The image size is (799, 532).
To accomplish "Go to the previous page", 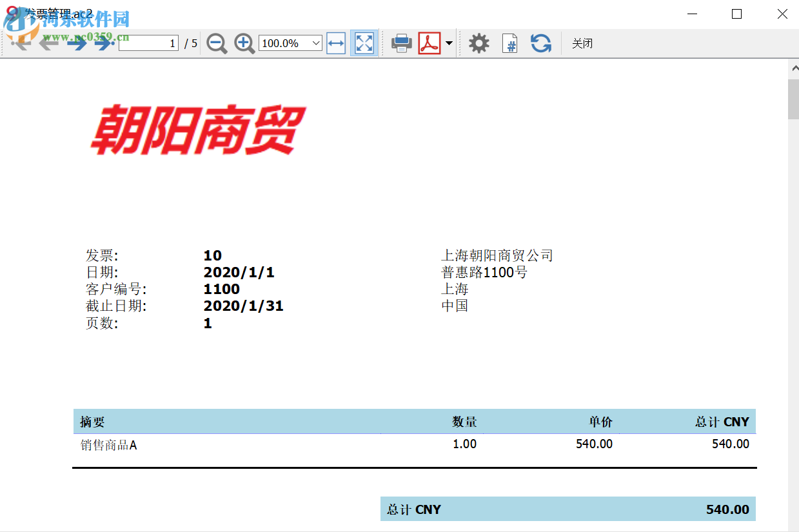I will click(x=49, y=43).
